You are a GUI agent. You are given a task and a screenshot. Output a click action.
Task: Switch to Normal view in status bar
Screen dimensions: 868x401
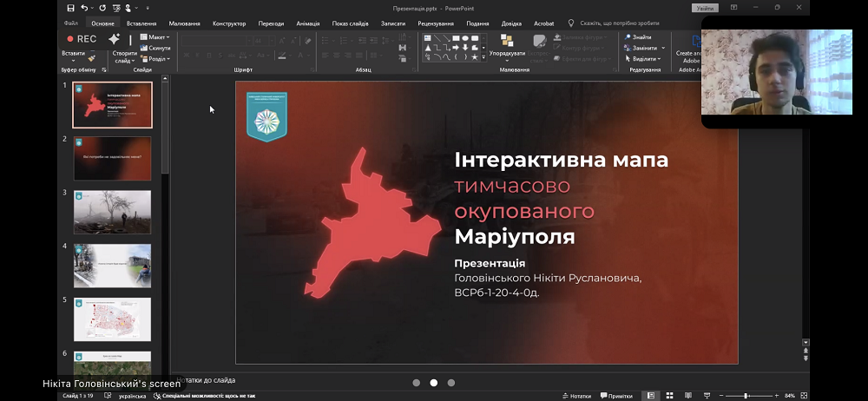(x=651, y=396)
